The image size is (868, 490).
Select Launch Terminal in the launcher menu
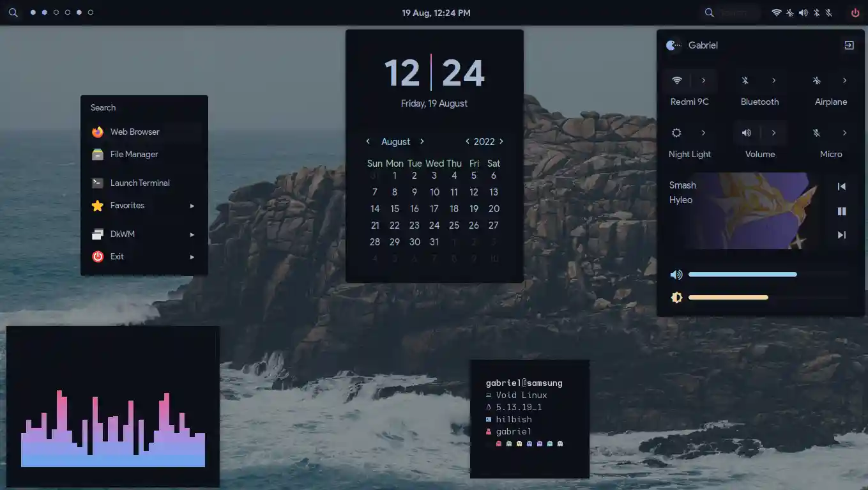pyautogui.click(x=144, y=183)
